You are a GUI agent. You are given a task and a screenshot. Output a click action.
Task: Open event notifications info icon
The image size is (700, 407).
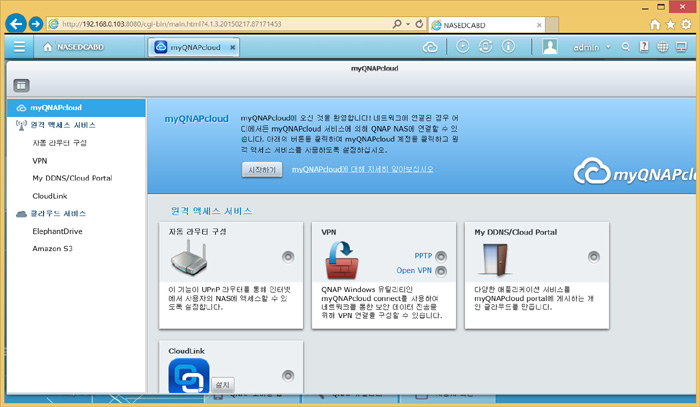pos(508,46)
